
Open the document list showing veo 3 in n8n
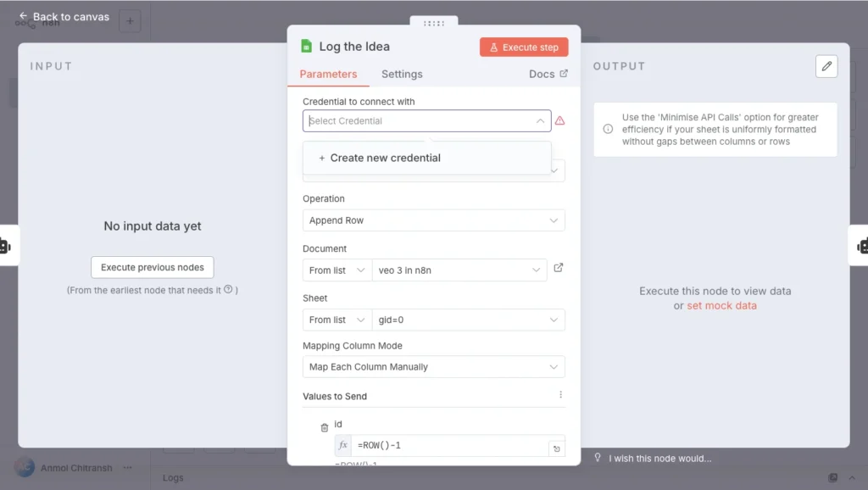460,270
